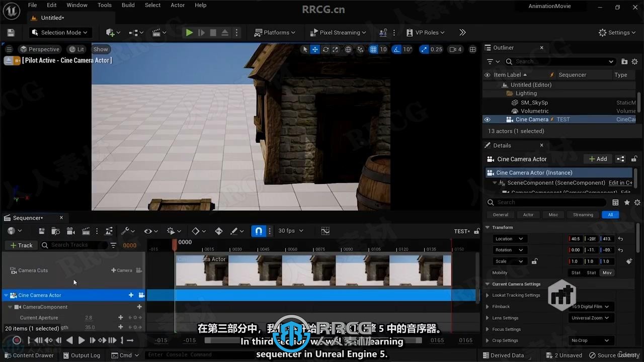Image resolution: width=644 pixels, height=362 pixels.
Task: Click the sequencer Play reverse button
Action: 70,340
